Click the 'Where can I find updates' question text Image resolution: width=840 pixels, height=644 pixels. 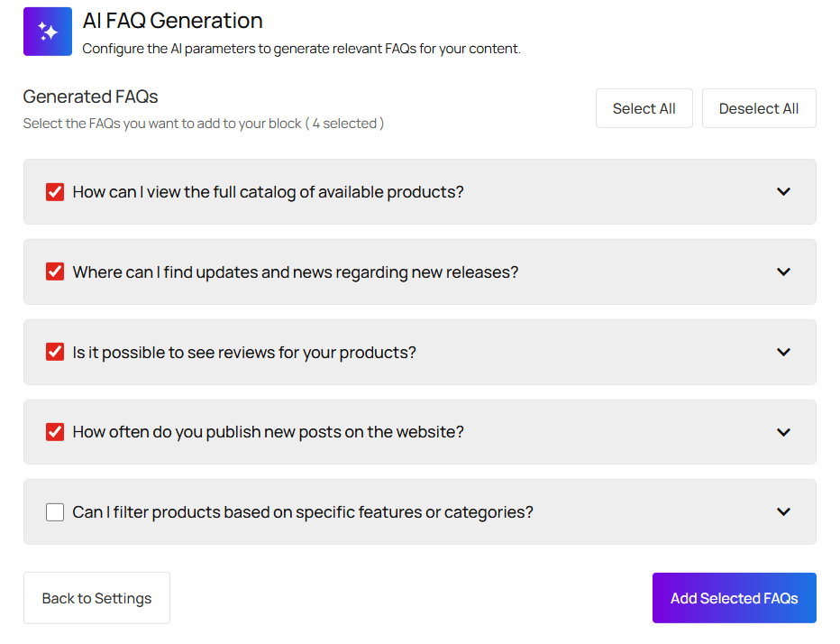pyautogui.click(x=295, y=271)
